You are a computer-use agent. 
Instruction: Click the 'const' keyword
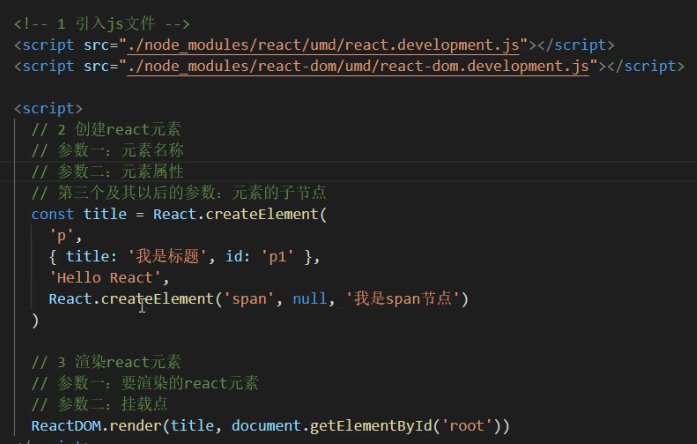click(x=52, y=215)
